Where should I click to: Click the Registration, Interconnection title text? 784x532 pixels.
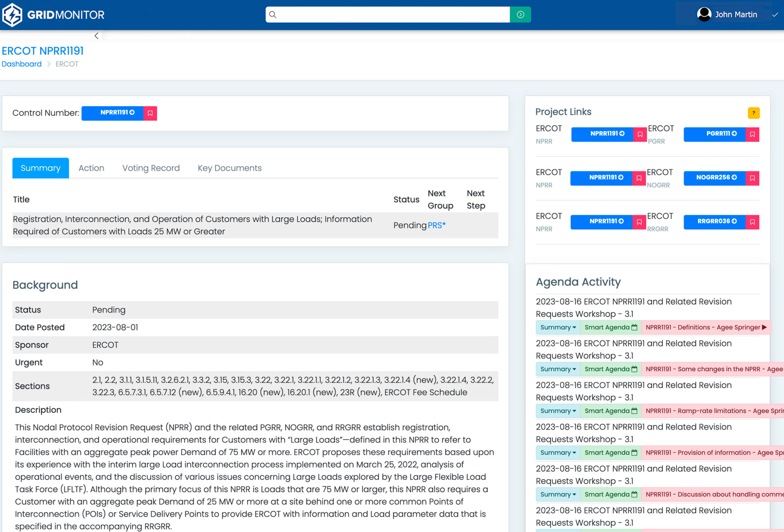pyautogui.click(x=192, y=225)
